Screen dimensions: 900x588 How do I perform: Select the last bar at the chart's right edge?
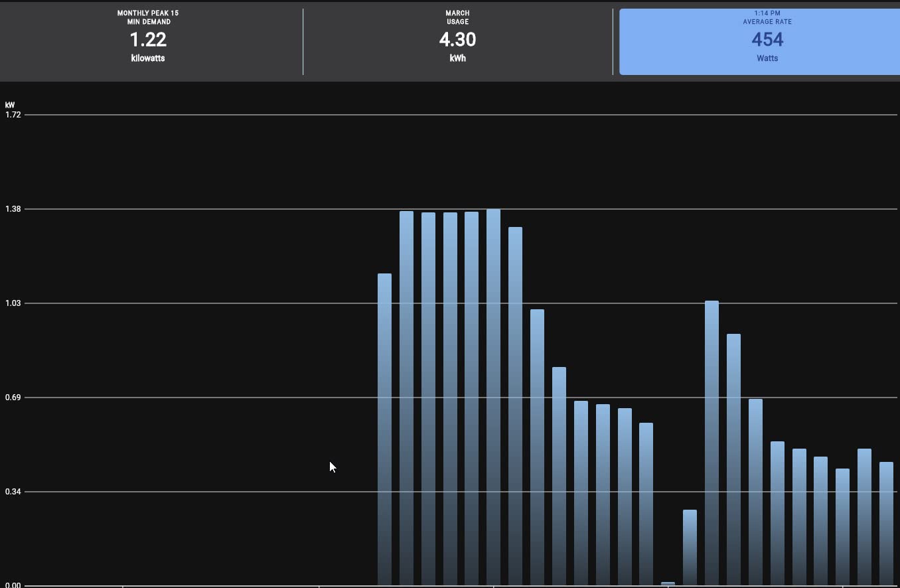pyautogui.click(x=886, y=524)
